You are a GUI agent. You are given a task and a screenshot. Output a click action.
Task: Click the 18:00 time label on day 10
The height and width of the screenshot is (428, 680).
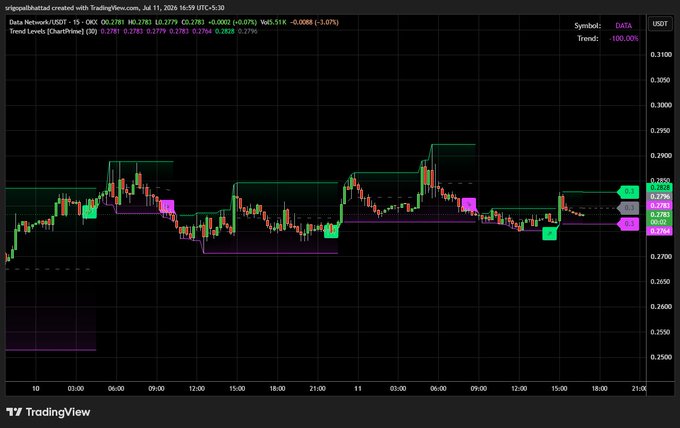point(277,389)
